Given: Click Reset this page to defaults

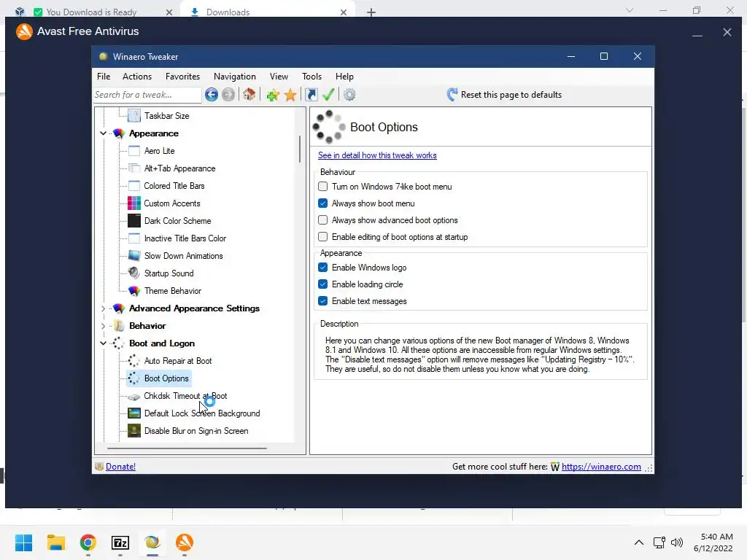Looking at the screenshot, I should pyautogui.click(x=504, y=95).
